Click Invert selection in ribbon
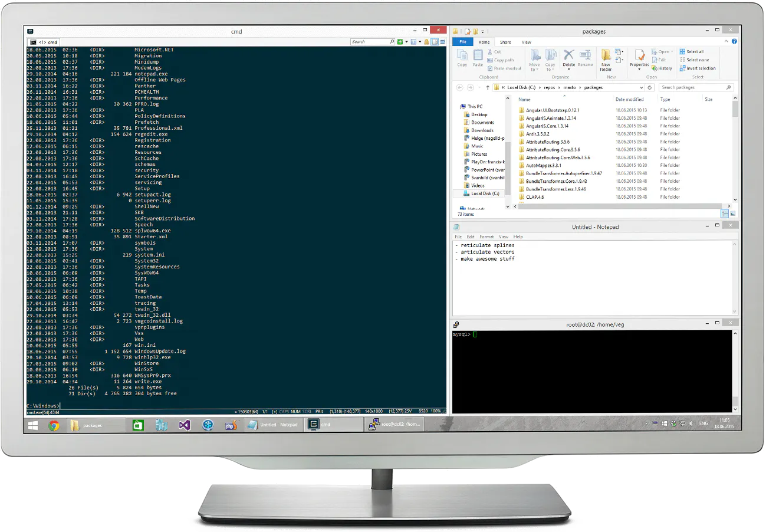Viewport: 766px width, 532px height. (698, 68)
